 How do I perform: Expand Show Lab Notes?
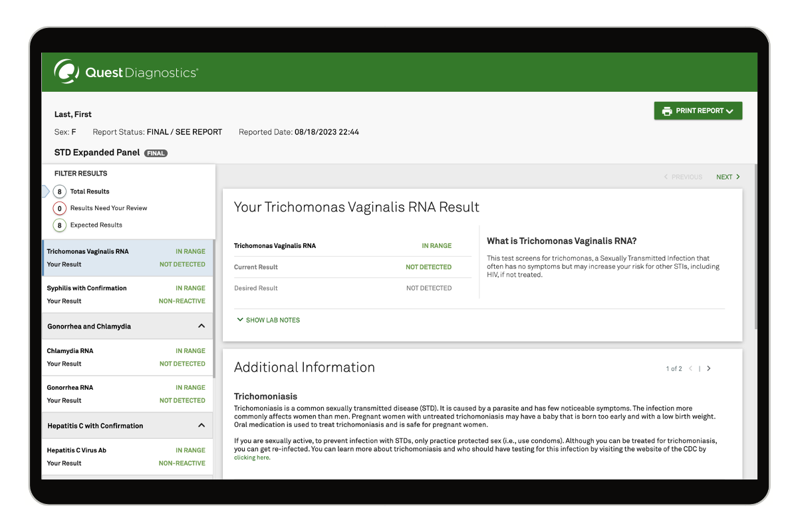coord(269,320)
